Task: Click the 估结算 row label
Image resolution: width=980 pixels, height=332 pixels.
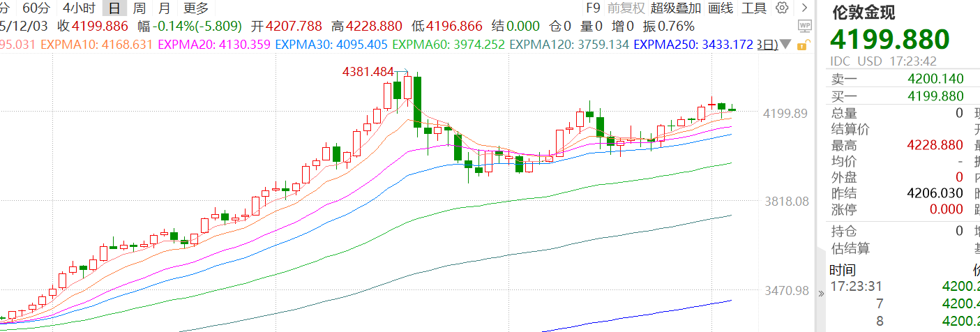Action: [851, 248]
